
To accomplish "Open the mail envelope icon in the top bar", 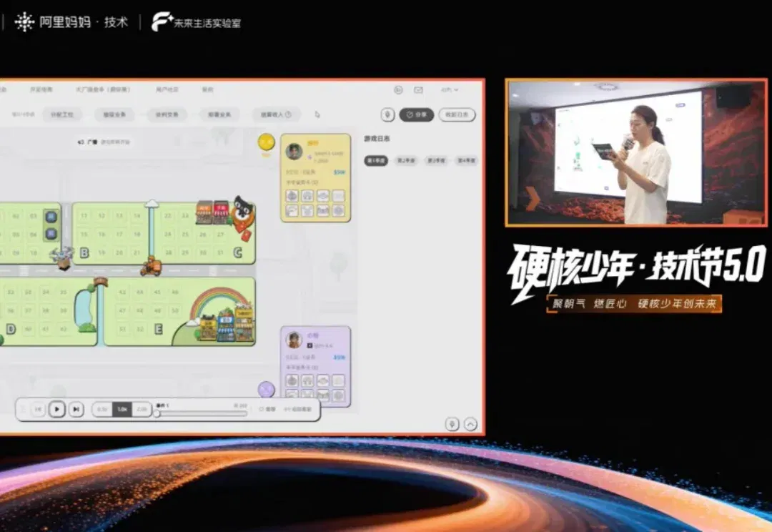I will click(x=418, y=89).
